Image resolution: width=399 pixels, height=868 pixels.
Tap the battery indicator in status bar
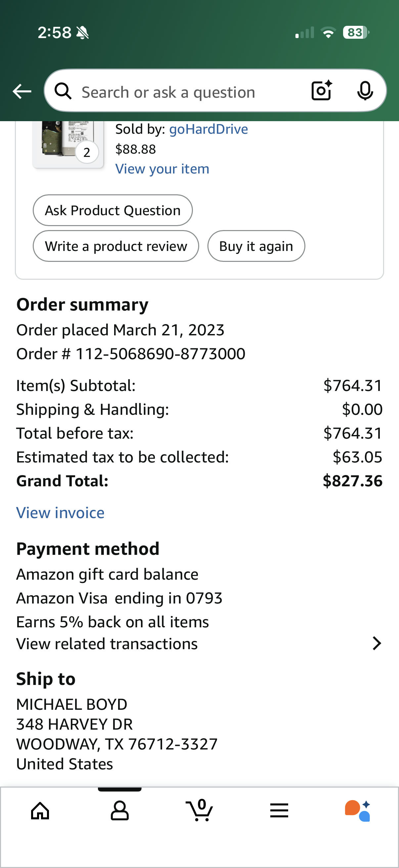pos(356,33)
